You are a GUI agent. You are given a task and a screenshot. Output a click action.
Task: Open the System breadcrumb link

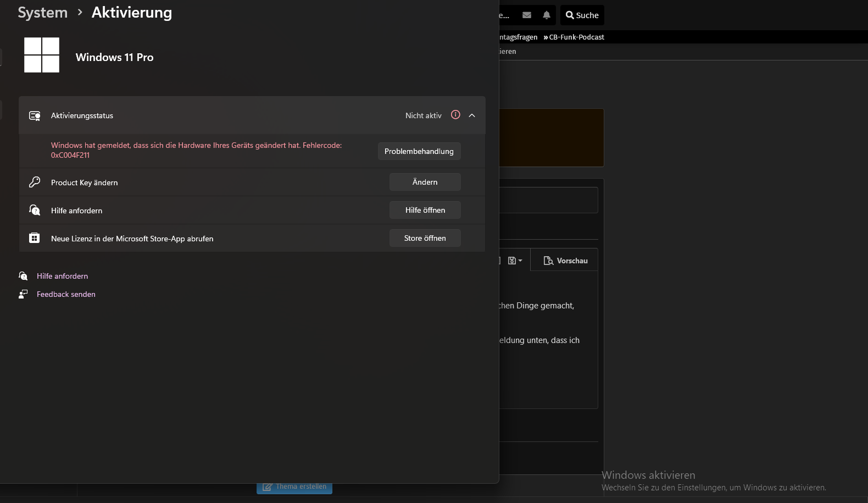[42, 12]
